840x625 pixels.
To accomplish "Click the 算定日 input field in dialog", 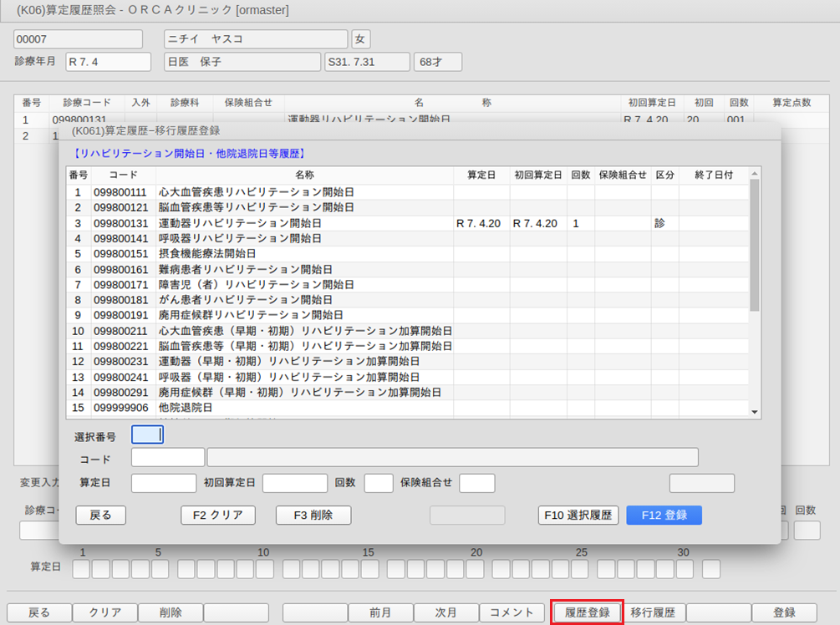I will click(x=164, y=483).
